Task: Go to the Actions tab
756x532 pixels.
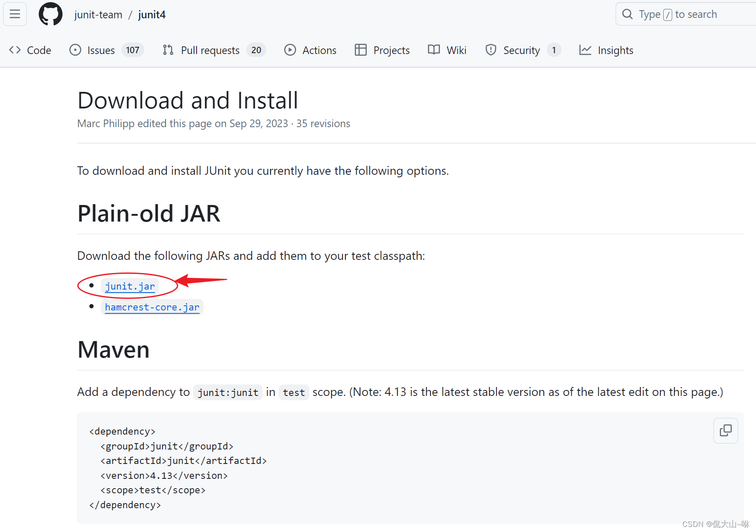Action: click(310, 50)
